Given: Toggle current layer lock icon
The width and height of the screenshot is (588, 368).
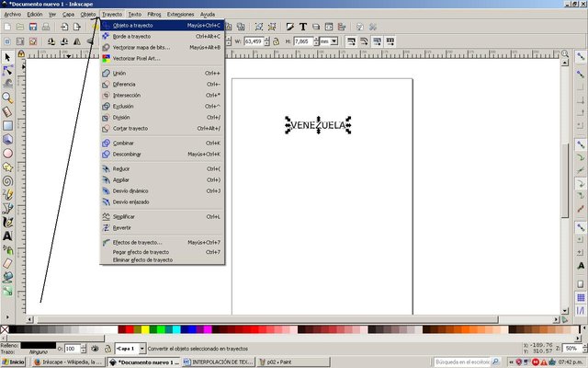Looking at the screenshot, I should [x=107, y=349].
